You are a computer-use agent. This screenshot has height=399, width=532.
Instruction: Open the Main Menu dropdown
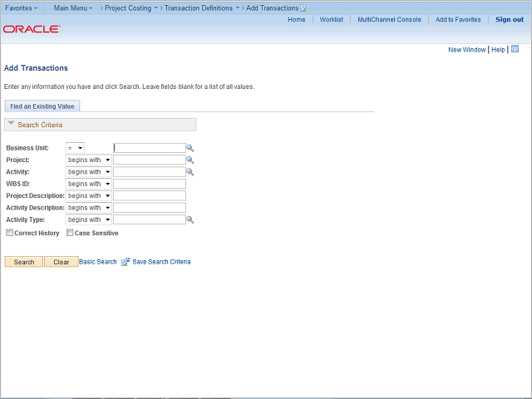73,8
